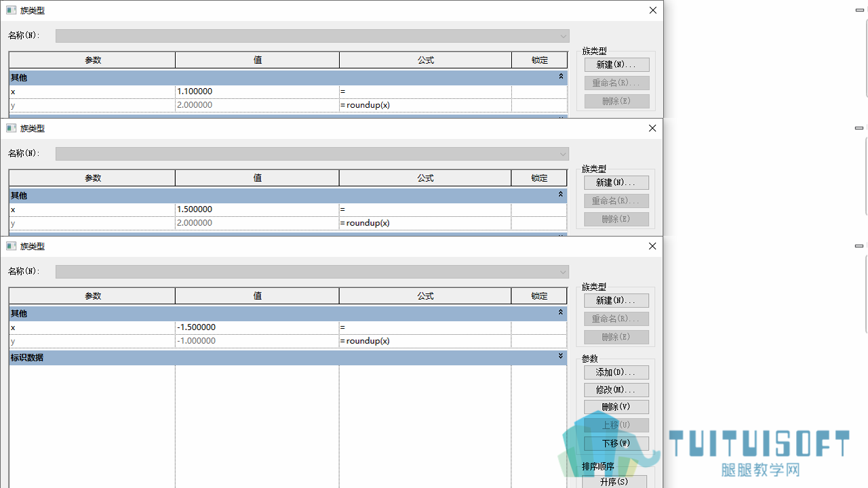Click the 公式 column header in bottom dialog

[x=425, y=296]
